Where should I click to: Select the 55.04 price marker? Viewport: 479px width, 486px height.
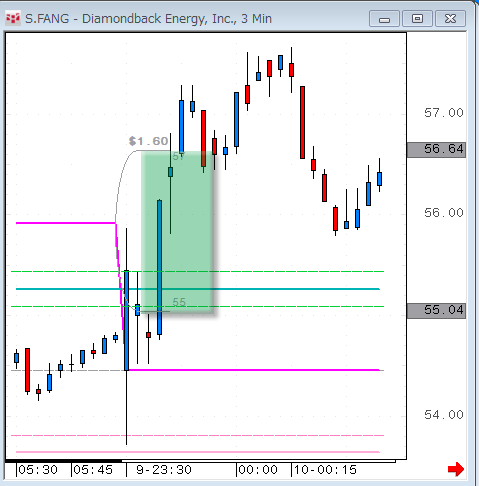click(436, 311)
